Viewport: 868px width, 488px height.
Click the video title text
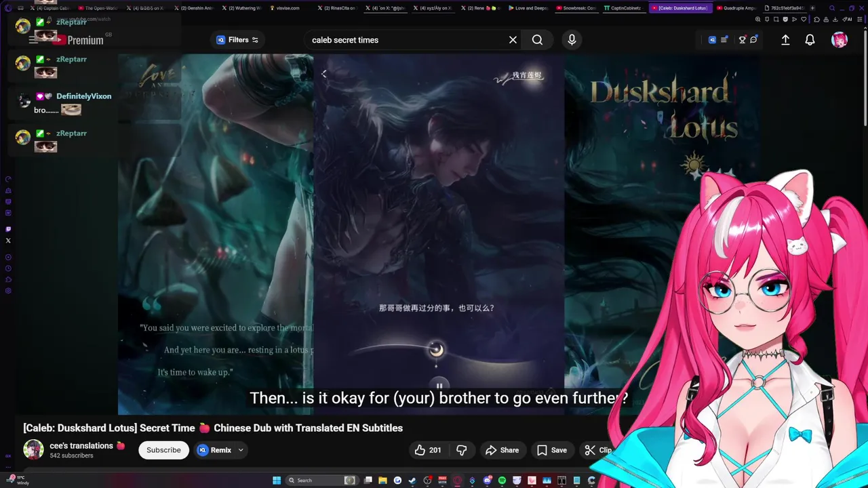coord(213,428)
